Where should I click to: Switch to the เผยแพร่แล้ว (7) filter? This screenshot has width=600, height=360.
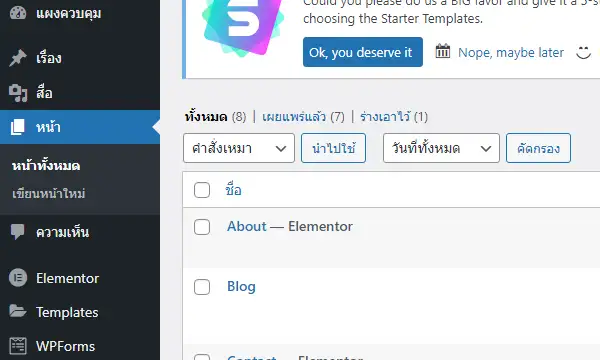tap(303, 117)
